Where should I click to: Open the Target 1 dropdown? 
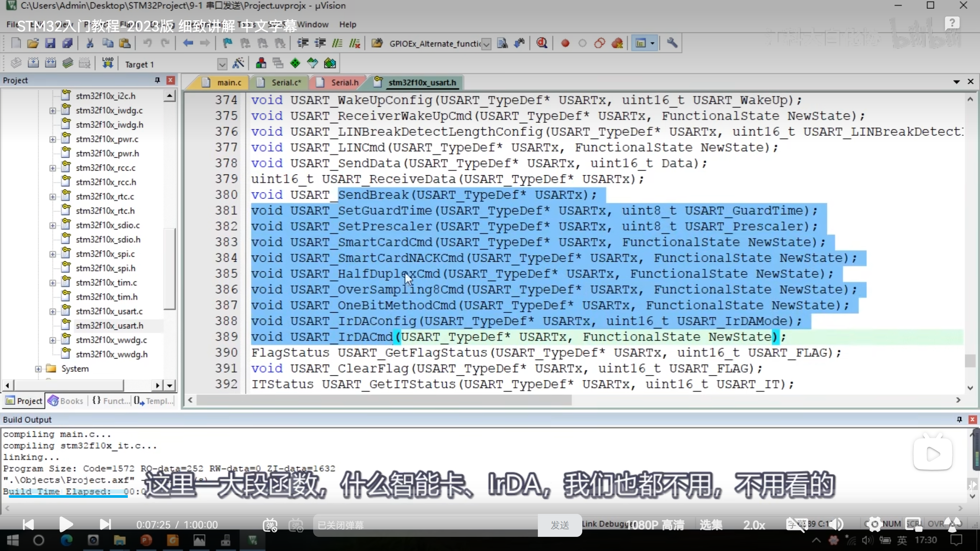[222, 64]
